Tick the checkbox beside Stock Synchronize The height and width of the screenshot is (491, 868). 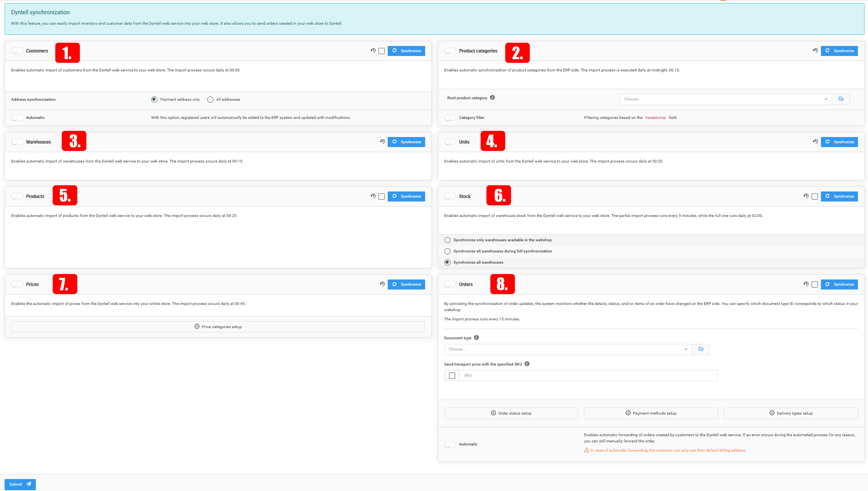(x=815, y=196)
